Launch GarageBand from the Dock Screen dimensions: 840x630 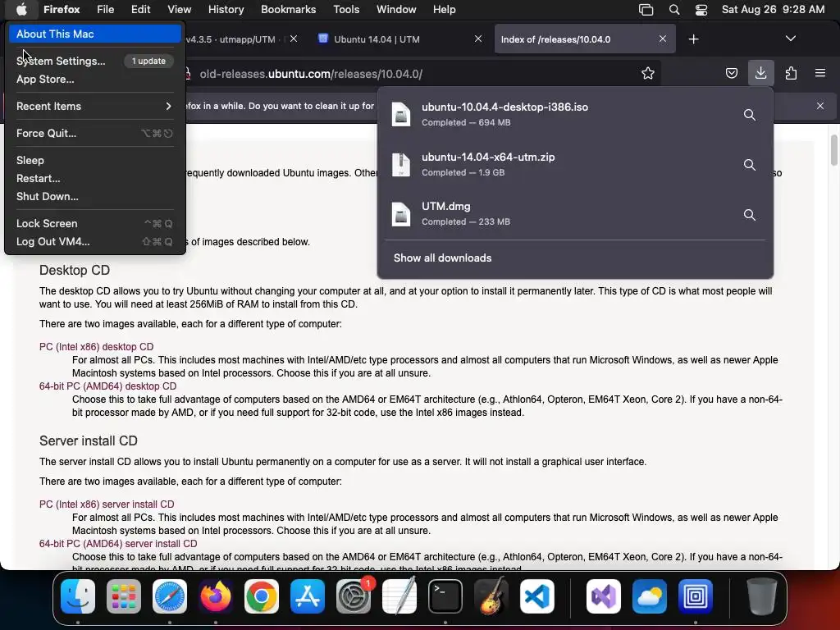491,596
